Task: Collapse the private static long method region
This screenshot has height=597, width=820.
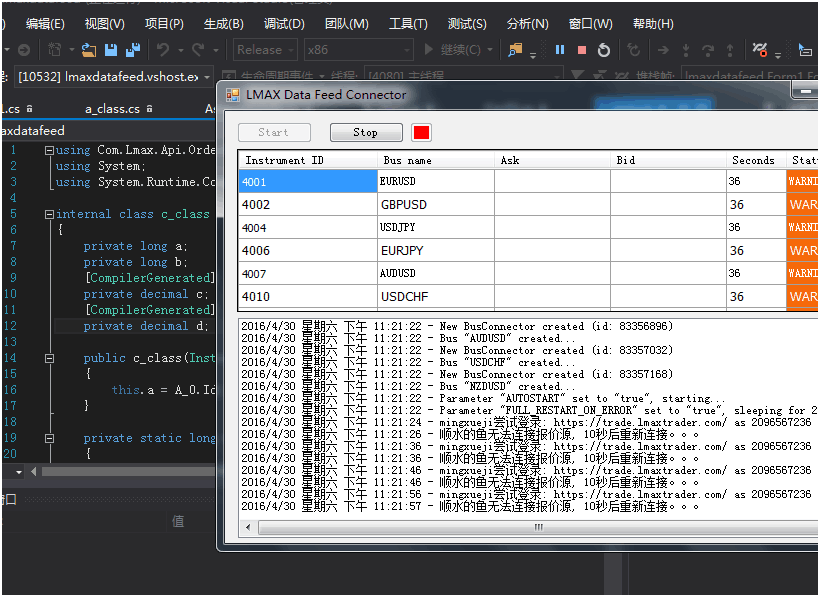Action: click(x=49, y=439)
